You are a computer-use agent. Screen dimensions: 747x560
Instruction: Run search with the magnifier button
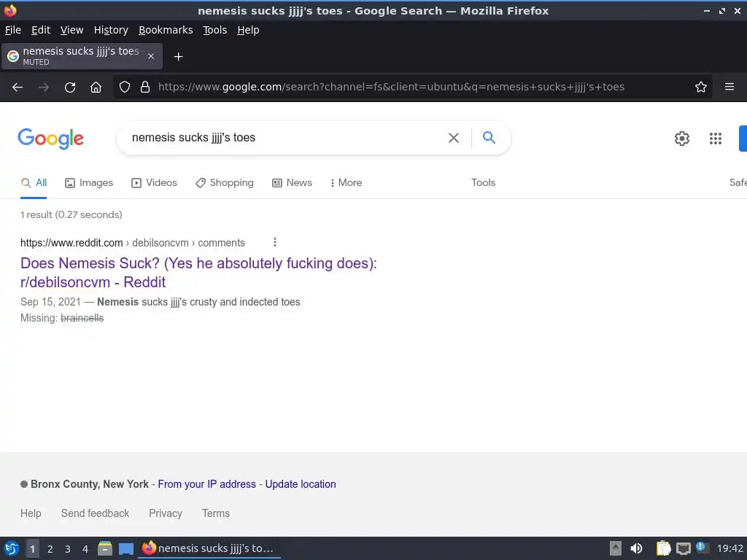(489, 138)
